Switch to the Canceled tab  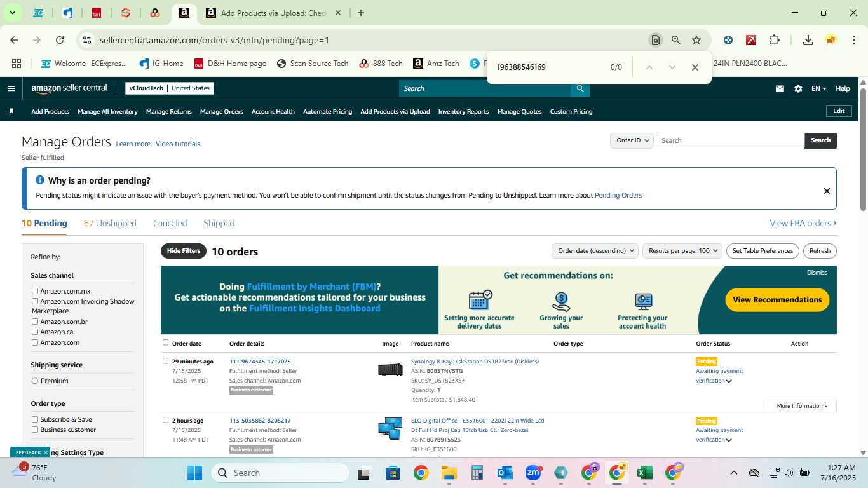click(x=170, y=223)
